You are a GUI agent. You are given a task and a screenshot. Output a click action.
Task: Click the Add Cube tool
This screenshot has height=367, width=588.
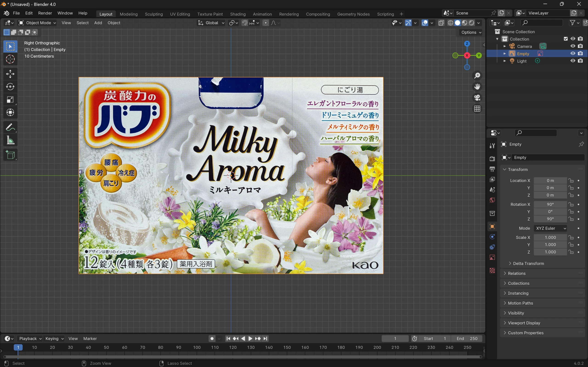coord(10,155)
